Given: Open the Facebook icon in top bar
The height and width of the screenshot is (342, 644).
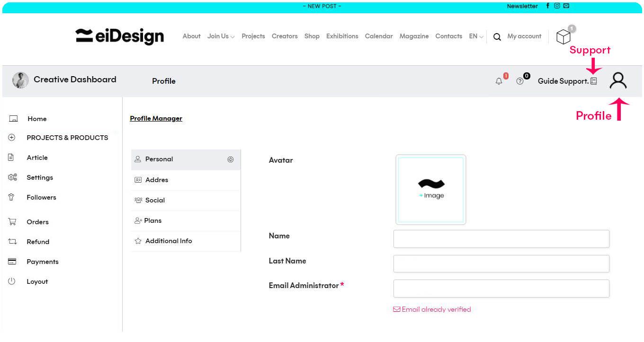Looking at the screenshot, I should 548,6.
